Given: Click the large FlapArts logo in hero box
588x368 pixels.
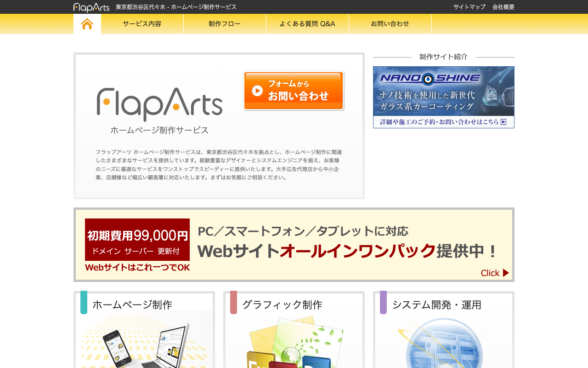Looking at the screenshot, I should click(159, 104).
